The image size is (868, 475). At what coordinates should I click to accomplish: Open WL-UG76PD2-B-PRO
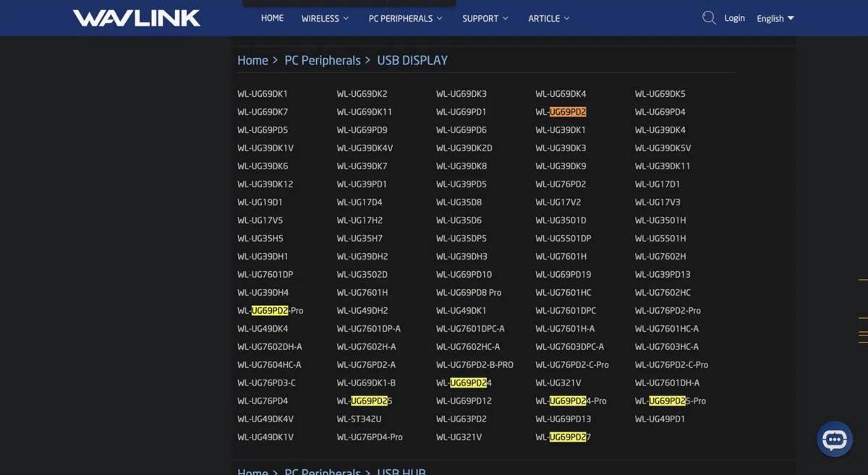[475, 365]
